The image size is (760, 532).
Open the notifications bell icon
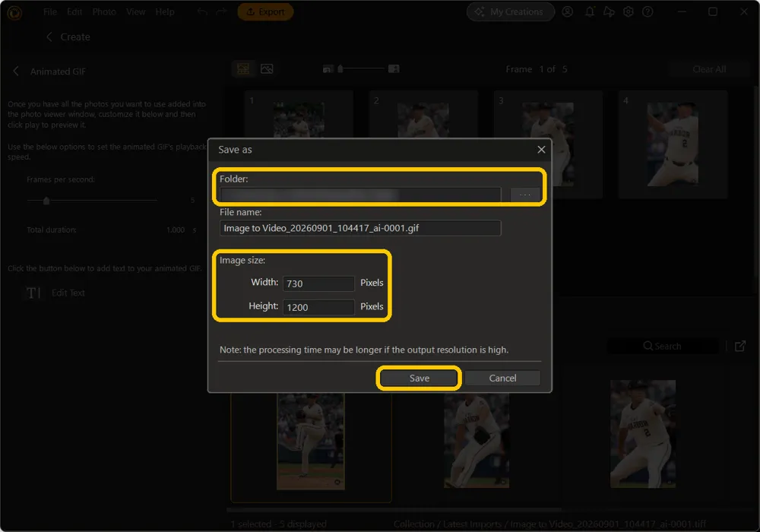tap(590, 11)
